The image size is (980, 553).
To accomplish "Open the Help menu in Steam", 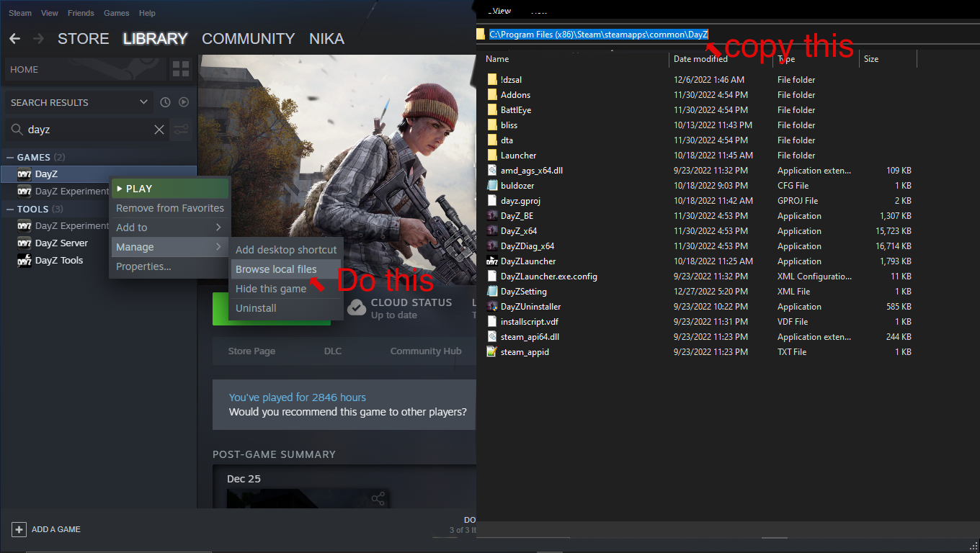I will [x=147, y=13].
